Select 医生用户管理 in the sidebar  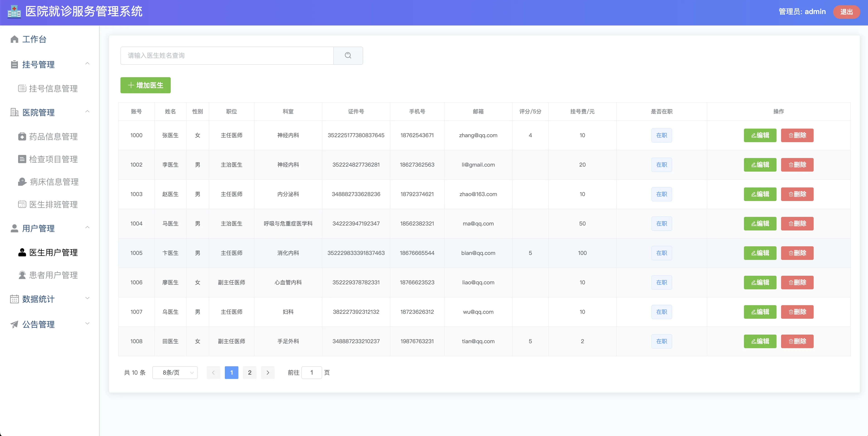53,252
